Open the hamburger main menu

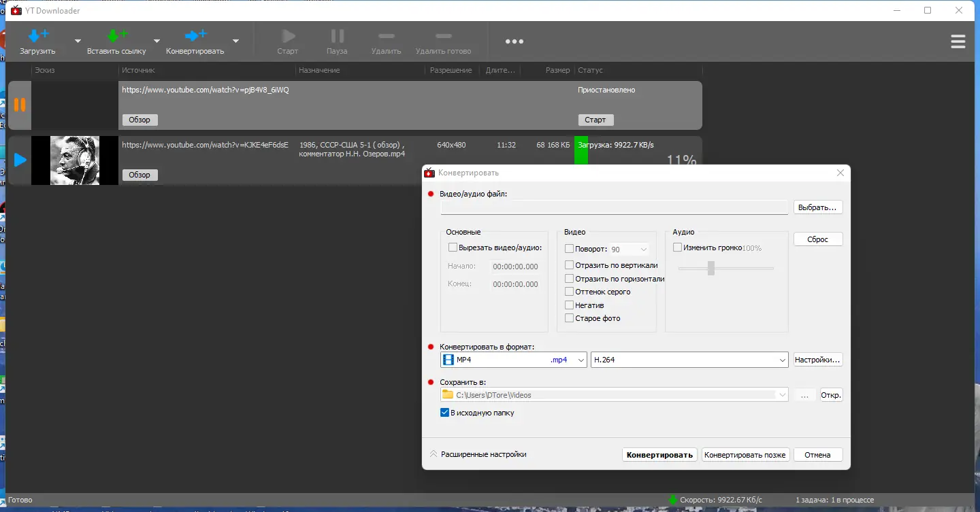[x=958, y=41]
